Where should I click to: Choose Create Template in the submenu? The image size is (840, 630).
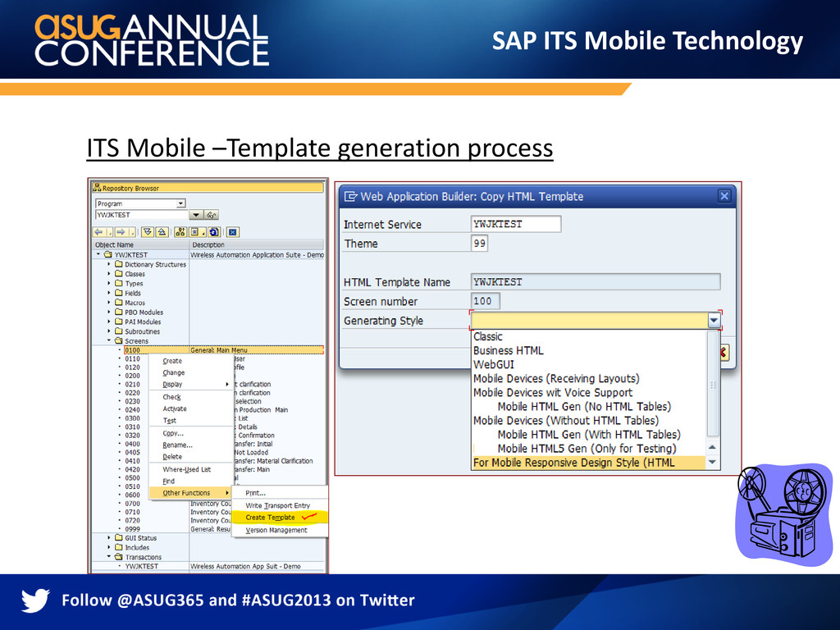click(x=281, y=518)
